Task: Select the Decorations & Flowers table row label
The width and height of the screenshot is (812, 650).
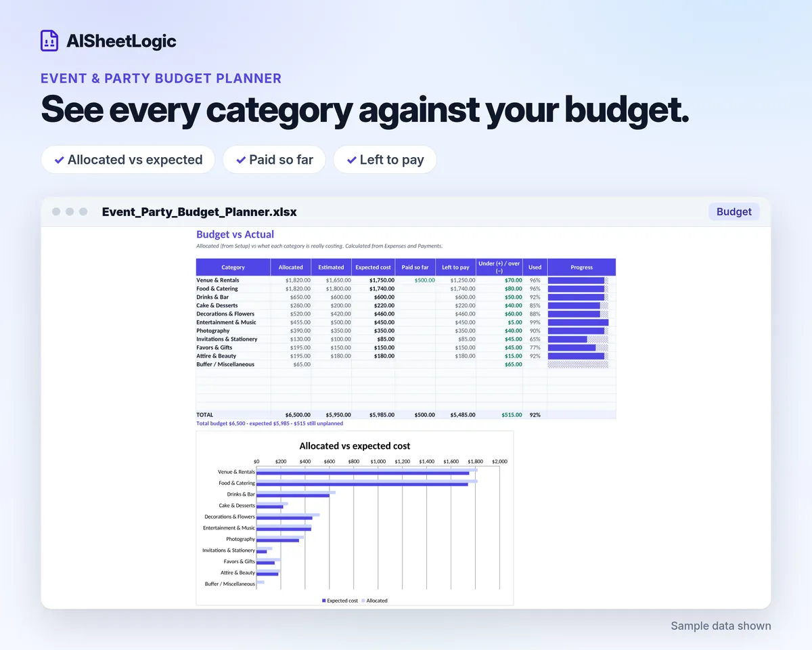Action: (x=225, y=313)
